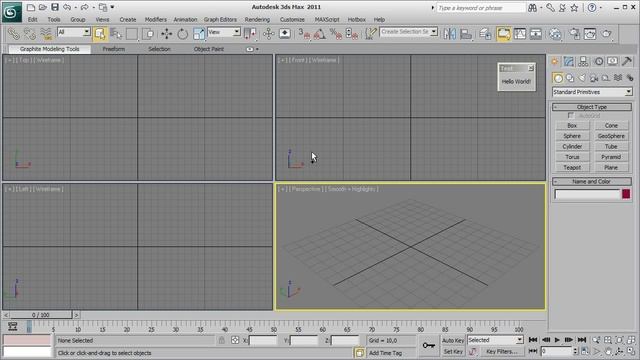Viewport: 640px width, 360px height.
Task: Click the Save File floppy icon
Action: [55, 7]
